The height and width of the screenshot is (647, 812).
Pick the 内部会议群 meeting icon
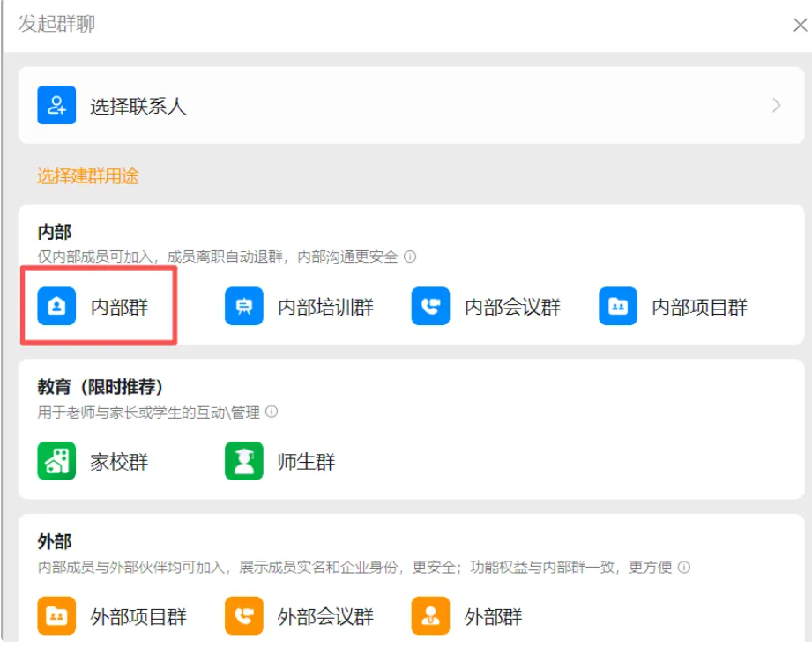[430, 307]
